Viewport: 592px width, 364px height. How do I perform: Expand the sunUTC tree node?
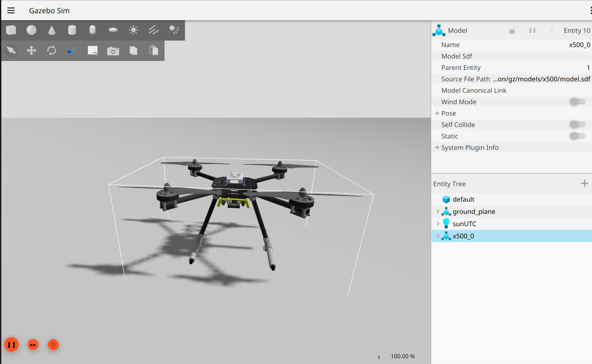pyautogui.click(x=438, y=224)
